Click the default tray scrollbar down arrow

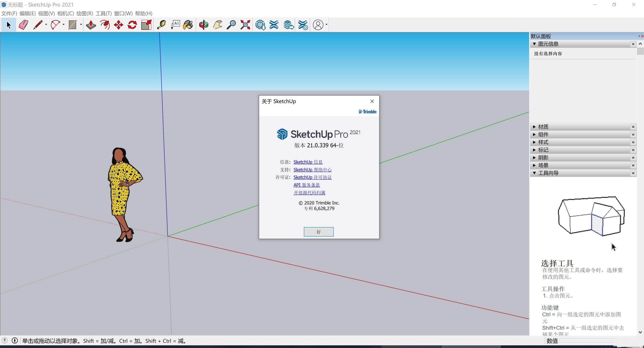click(640, 332)
